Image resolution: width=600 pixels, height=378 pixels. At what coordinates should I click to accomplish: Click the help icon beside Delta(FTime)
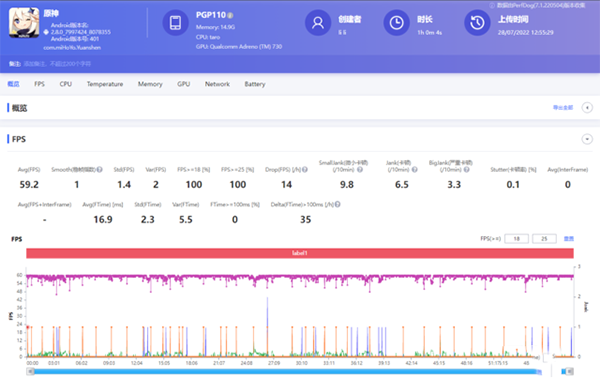(x=338, y=204)
